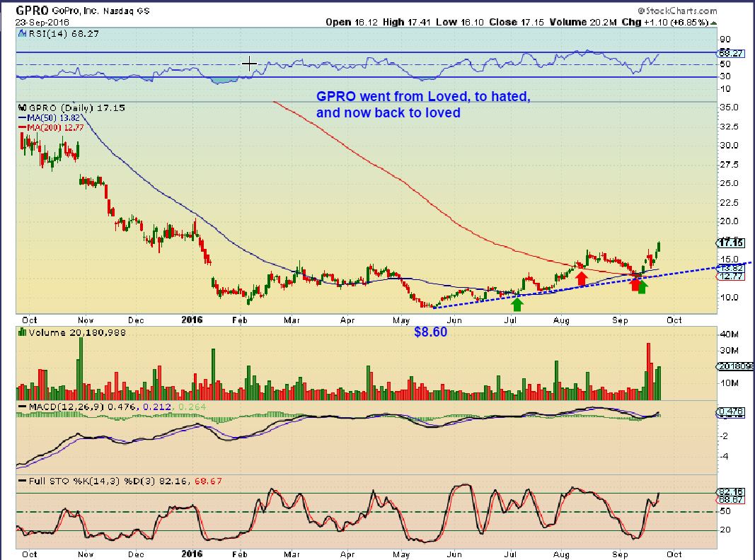Click the MACD 0.476 tag on right axis
The width and height of the screenshot is (755, 560).
(731, 412)
